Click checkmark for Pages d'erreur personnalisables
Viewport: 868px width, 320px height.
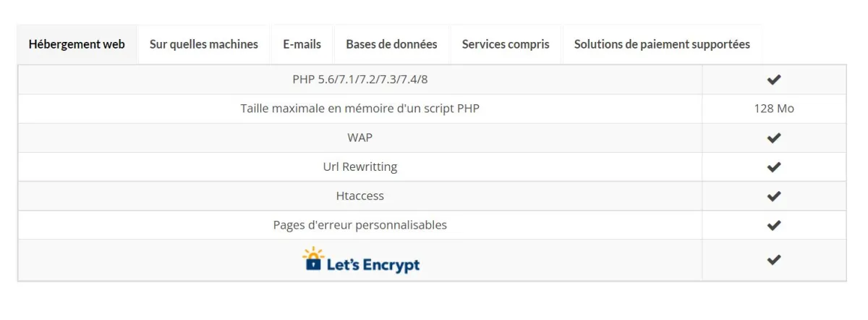(773, 225)
